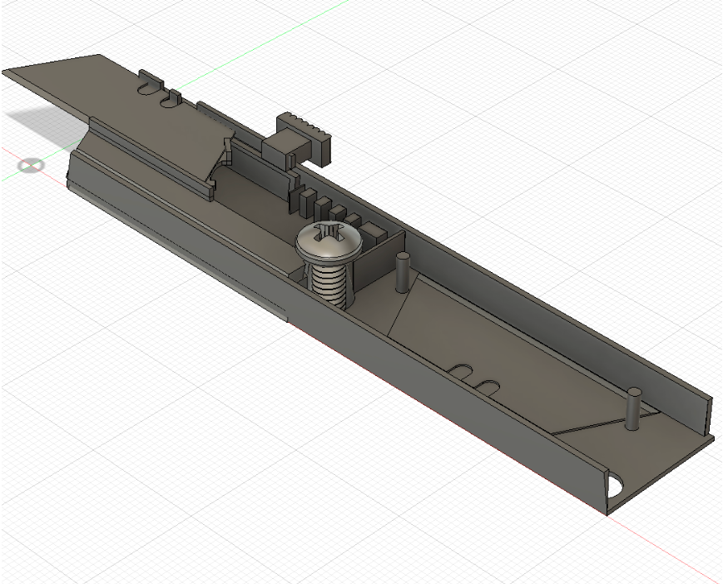This screenshot has width=728, height=584.
Task: Click the origin point marker on the grid
Action: (31, 166)
